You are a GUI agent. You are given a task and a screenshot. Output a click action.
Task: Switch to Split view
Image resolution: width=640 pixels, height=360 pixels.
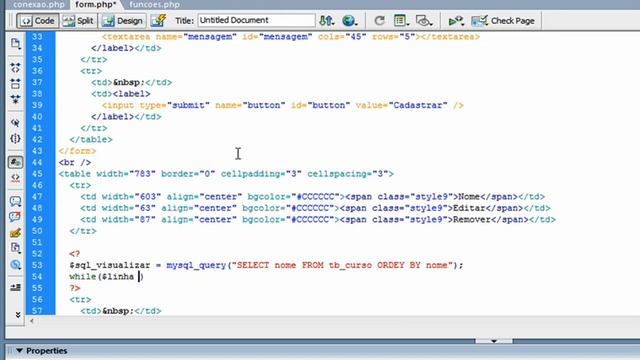[78, 21]
